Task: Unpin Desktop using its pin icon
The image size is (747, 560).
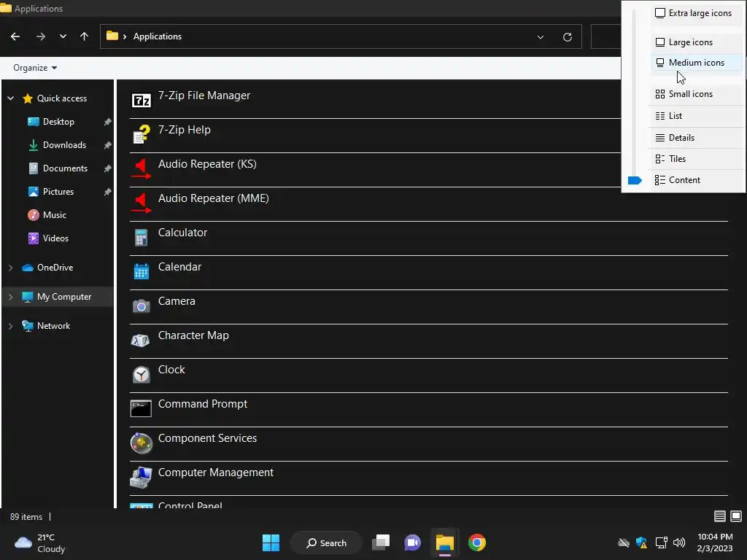Action: click(x=108, y=122)
